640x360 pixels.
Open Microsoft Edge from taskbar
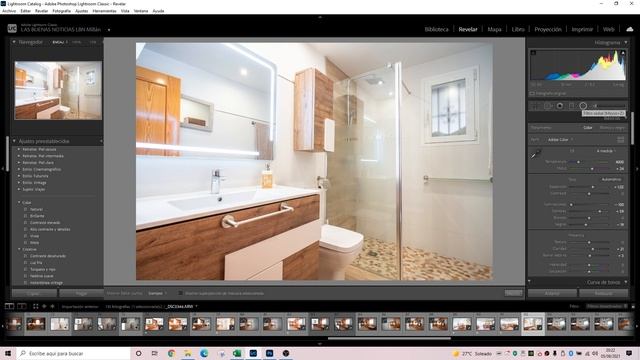point(204,353)
